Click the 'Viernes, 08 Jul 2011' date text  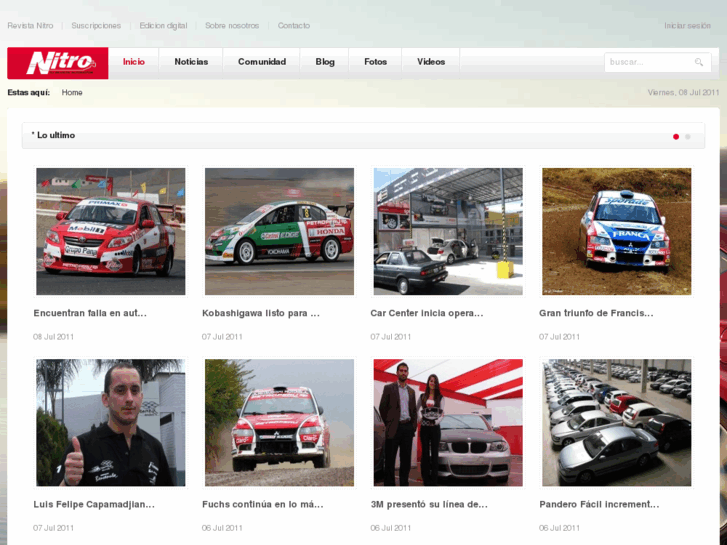[683, 92]
